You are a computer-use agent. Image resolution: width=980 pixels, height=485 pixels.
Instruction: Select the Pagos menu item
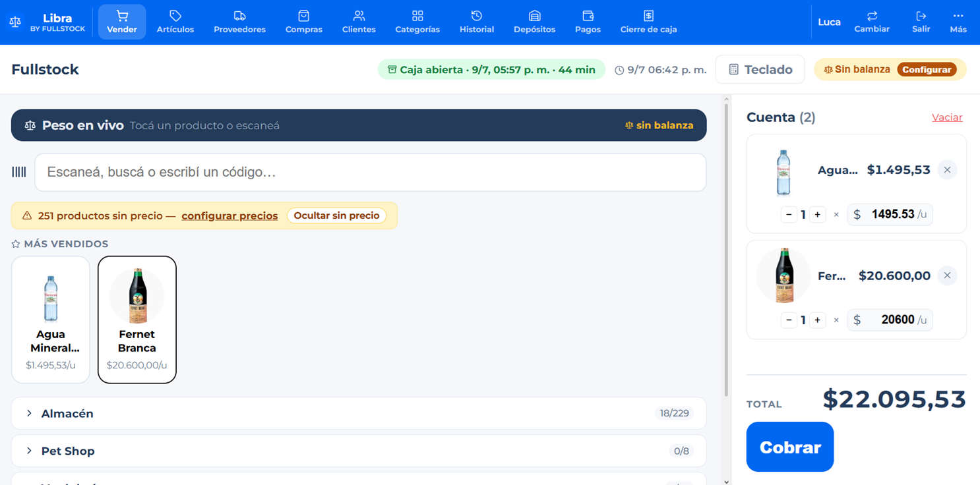[588, 22]
